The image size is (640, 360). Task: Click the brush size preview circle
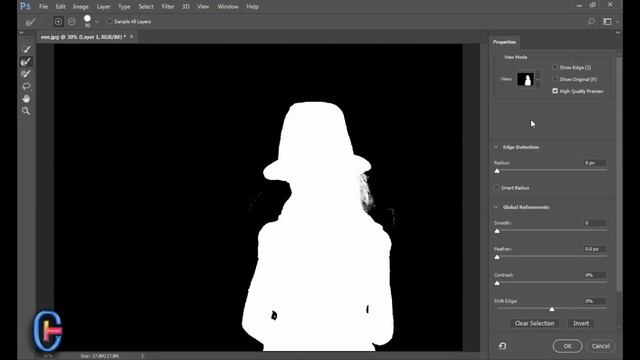(x=87, y=19)
